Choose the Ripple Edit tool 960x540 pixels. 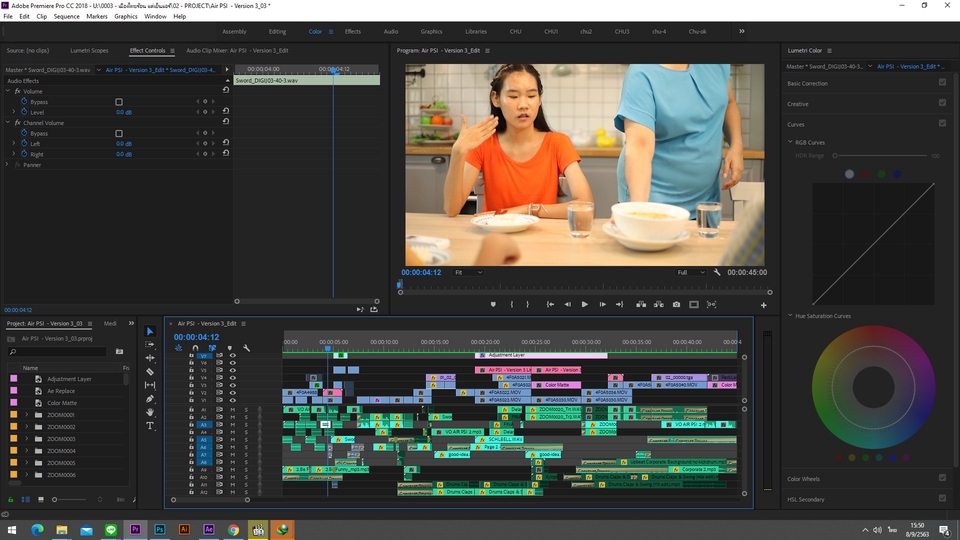[x=150, y=358]
